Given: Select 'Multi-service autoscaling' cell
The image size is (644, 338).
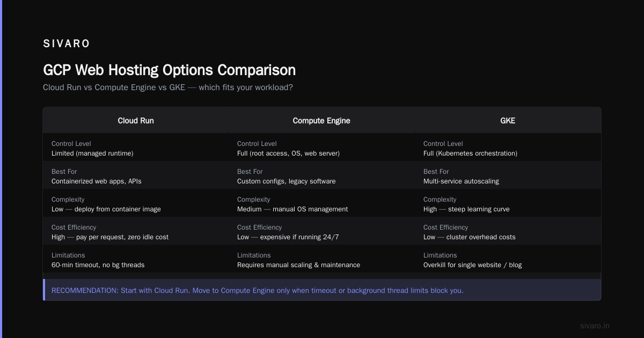Looking at the screenshot, I should point(508,176).
